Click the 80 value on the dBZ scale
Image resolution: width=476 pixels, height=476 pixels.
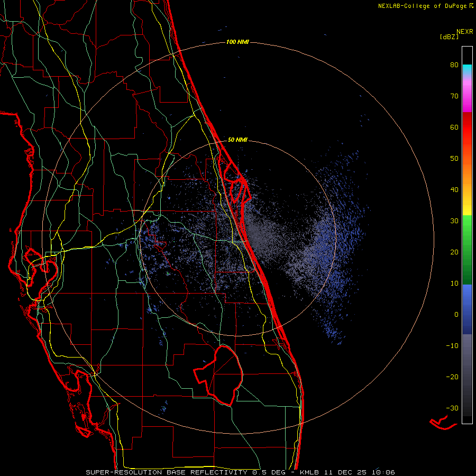(454, 65)
